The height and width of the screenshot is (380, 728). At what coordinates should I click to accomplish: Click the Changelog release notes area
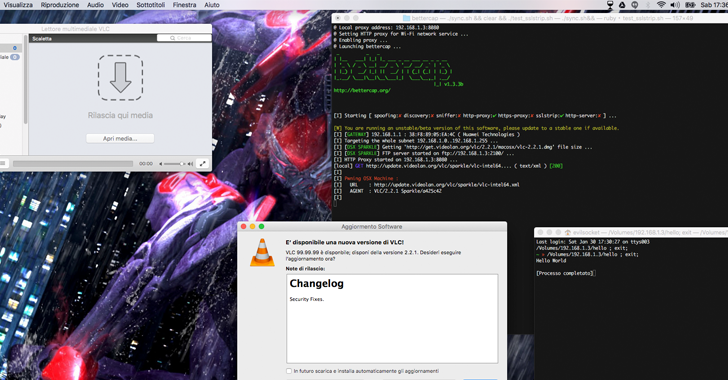click(392, 319)
